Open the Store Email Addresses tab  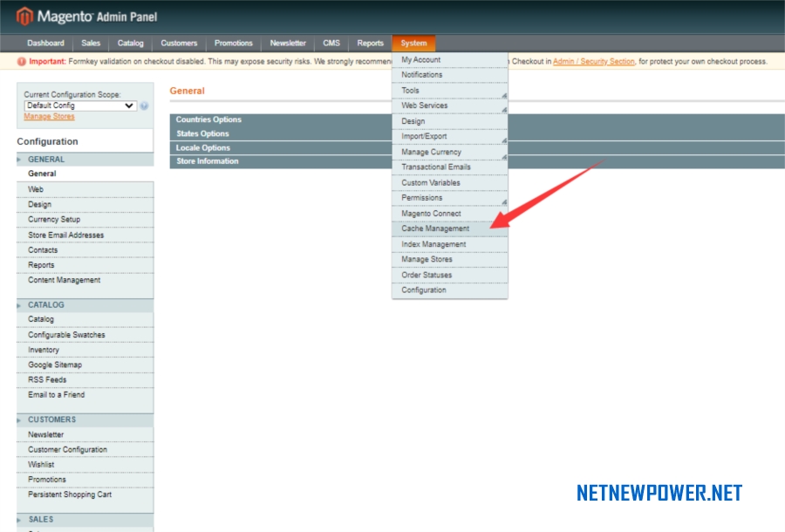[85, 235]
